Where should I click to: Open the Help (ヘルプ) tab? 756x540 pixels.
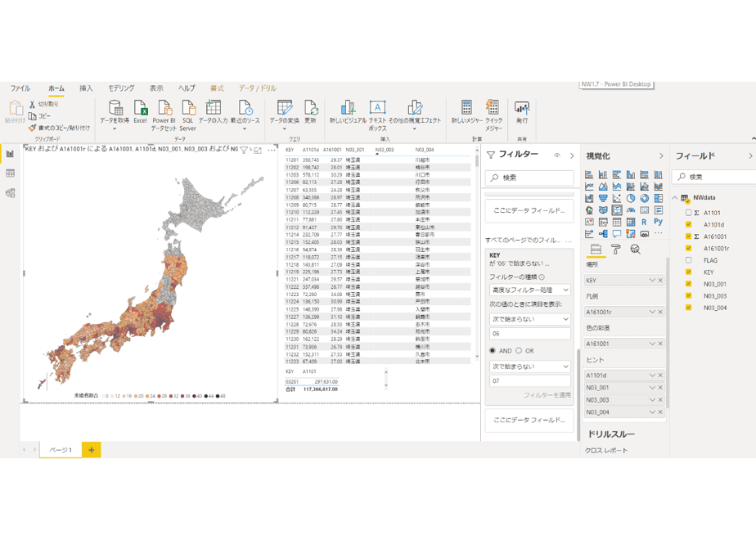187,88
